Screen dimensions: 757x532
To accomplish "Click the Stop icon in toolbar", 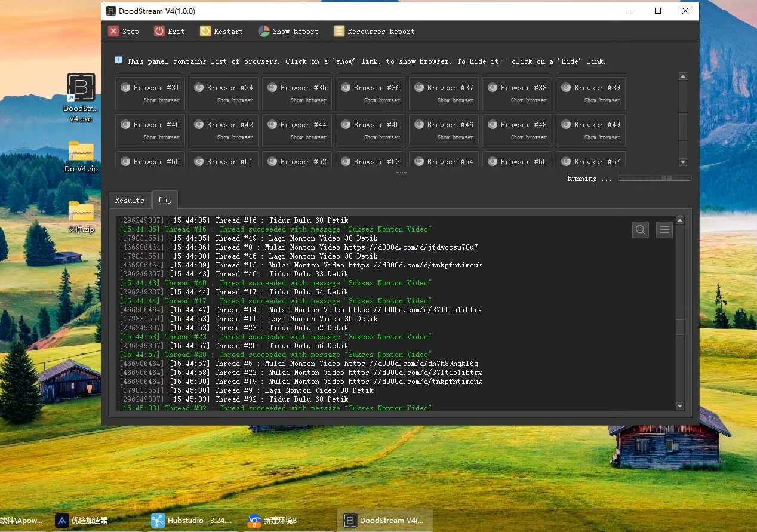I will click(113, 32).
